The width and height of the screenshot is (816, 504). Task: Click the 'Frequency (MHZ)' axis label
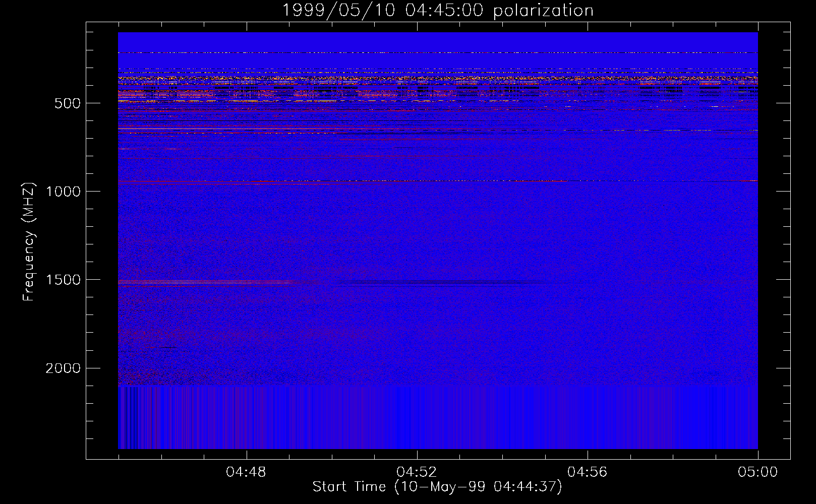pos(29,241)
